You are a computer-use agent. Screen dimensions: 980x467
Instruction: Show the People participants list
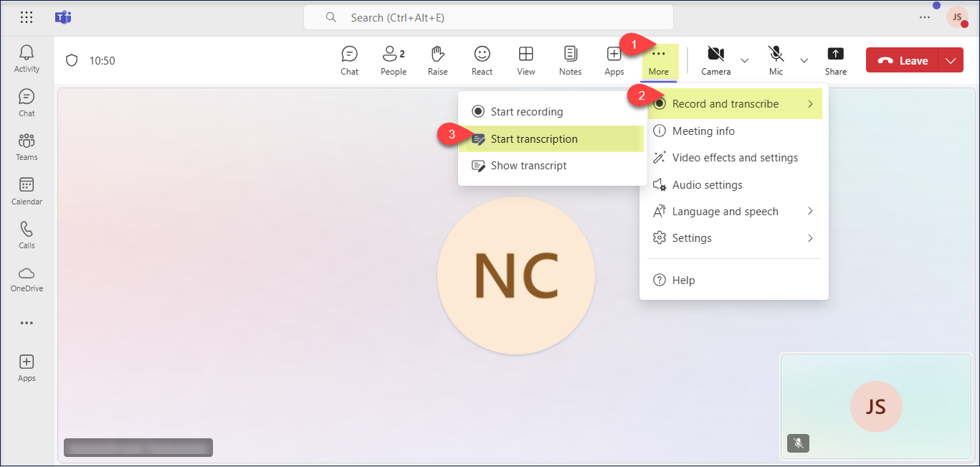click(393, 60)
